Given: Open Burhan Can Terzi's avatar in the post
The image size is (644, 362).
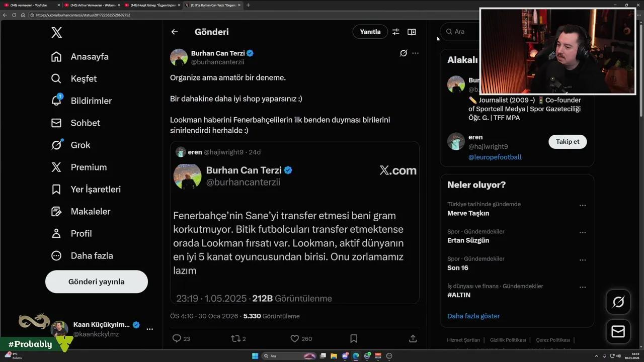Looking at the screenshot, I should pos(179,57).
